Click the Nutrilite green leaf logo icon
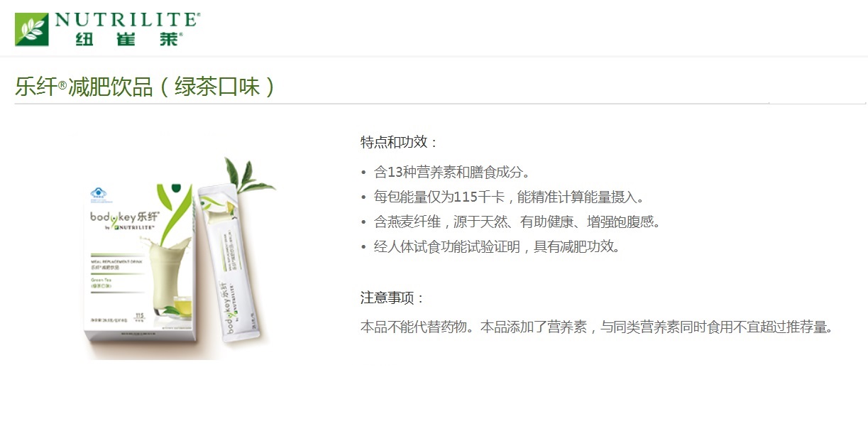 [32, 29]
